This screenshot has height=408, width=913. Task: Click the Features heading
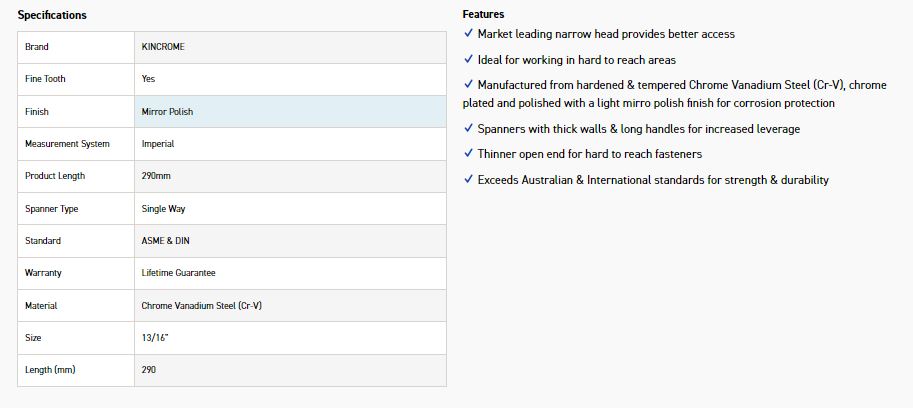coord(483,14)
